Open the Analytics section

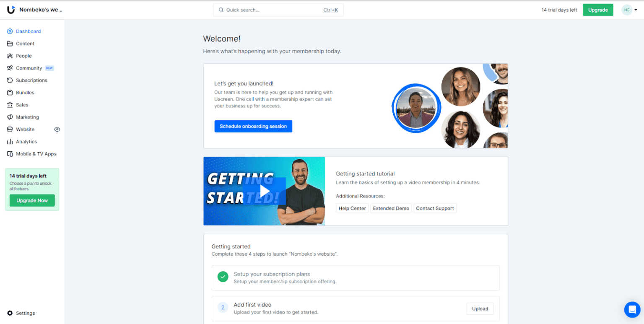pos(26,141)
